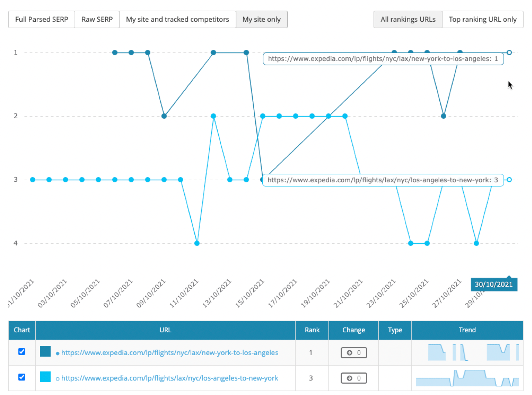Image resolution: width=532 pixels, height=395 pixels.
Task: Switch to Top ranking URL only
Action: point(482,20)
